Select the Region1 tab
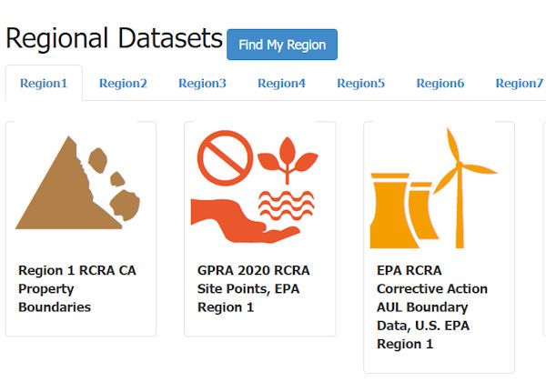Screen dimensions: 546x392 click(x=44, y=83)
